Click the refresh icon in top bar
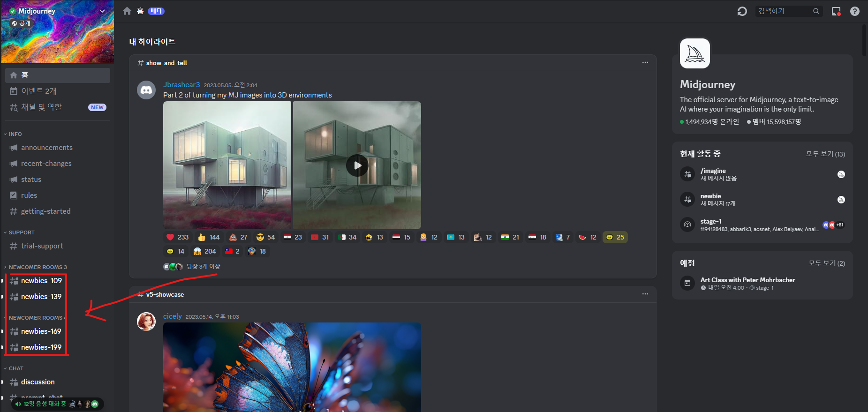The width and height of the screenshot is (868, 412). pos(742,11)
